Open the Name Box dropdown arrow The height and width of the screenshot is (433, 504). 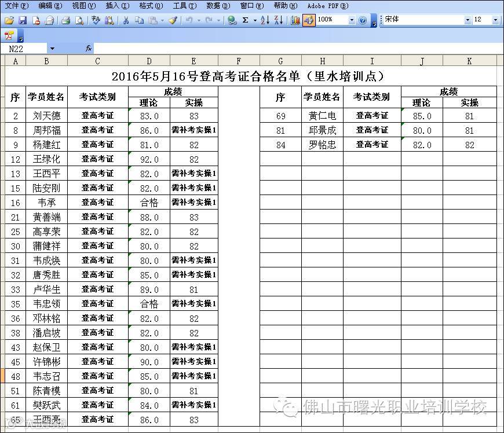(52, 49)
